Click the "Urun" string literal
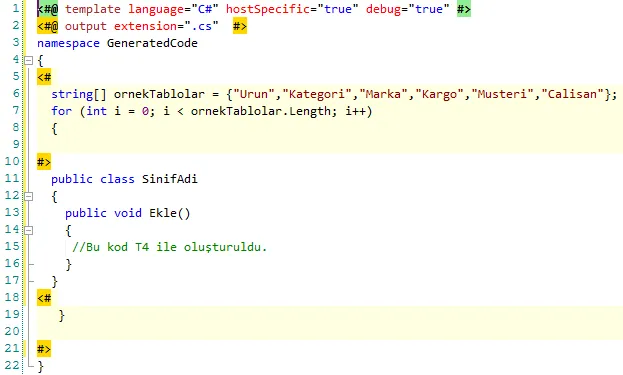Viewport: 623px width, 375px height. pos(254,94)
